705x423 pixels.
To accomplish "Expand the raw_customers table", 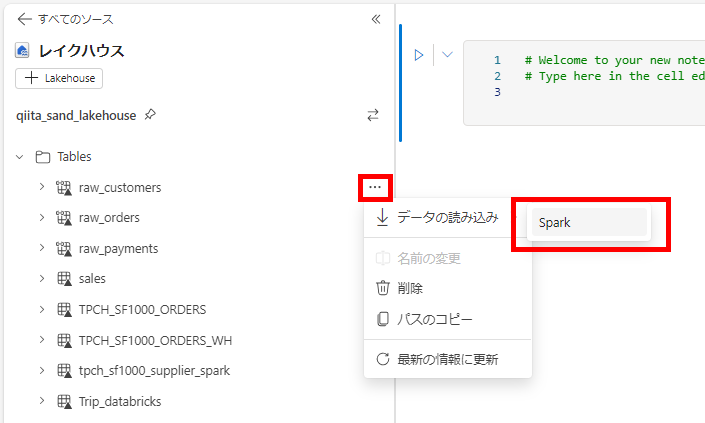I will (x=41, y=187).
